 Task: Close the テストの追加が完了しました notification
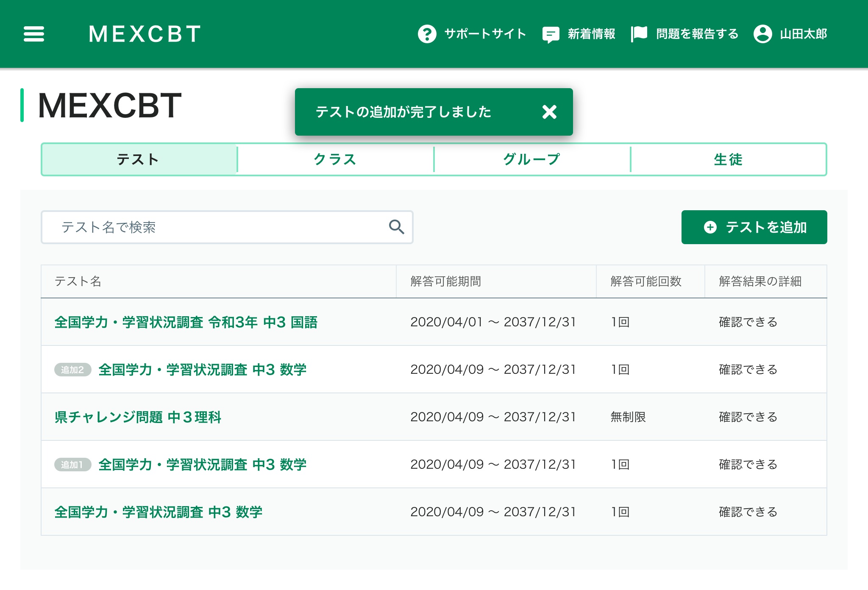click(x=549, y=112)
